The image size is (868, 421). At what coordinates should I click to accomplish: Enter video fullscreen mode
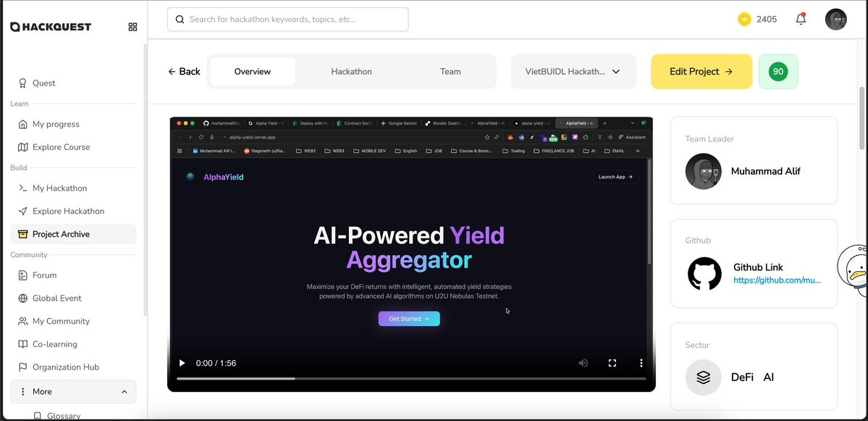coord(612,363)
